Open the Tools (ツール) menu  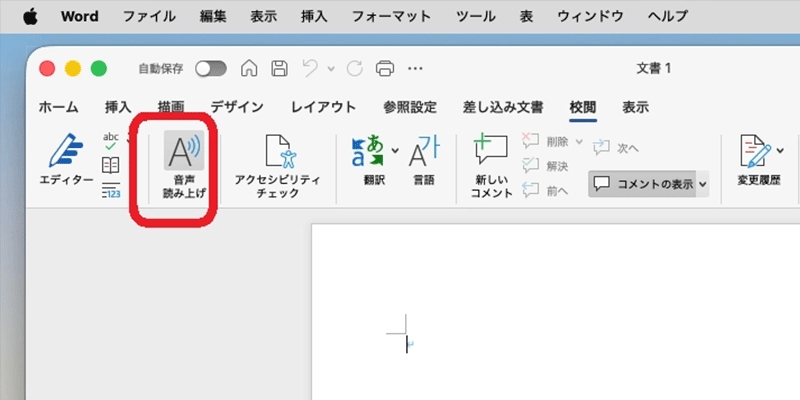click(x=476, y=16)
